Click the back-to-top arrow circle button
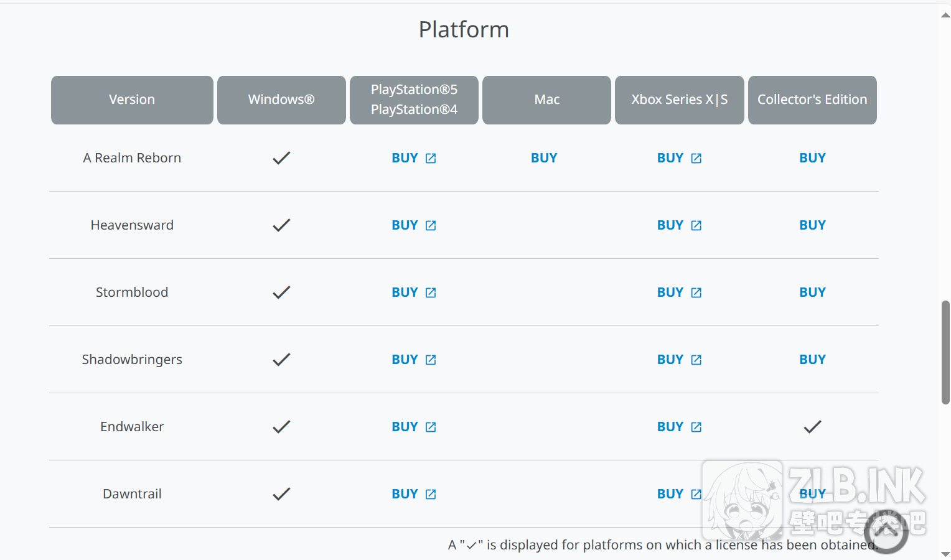 point(886,531)
